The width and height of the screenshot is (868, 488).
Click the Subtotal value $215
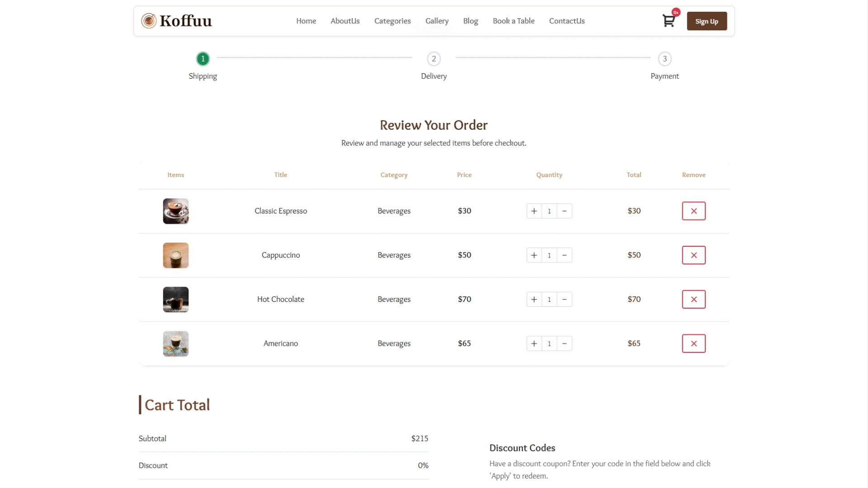click(x=420, y=438)
